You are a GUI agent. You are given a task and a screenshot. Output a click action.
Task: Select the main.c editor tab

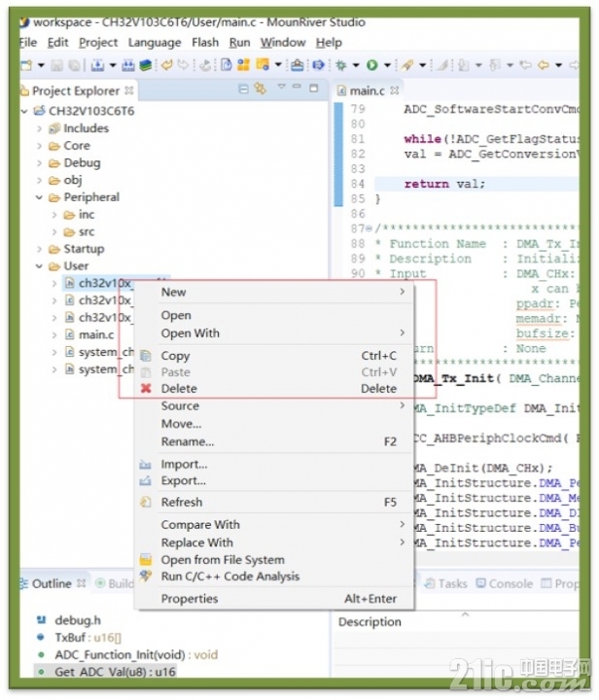pyautogui.click(x=367, y=91)
